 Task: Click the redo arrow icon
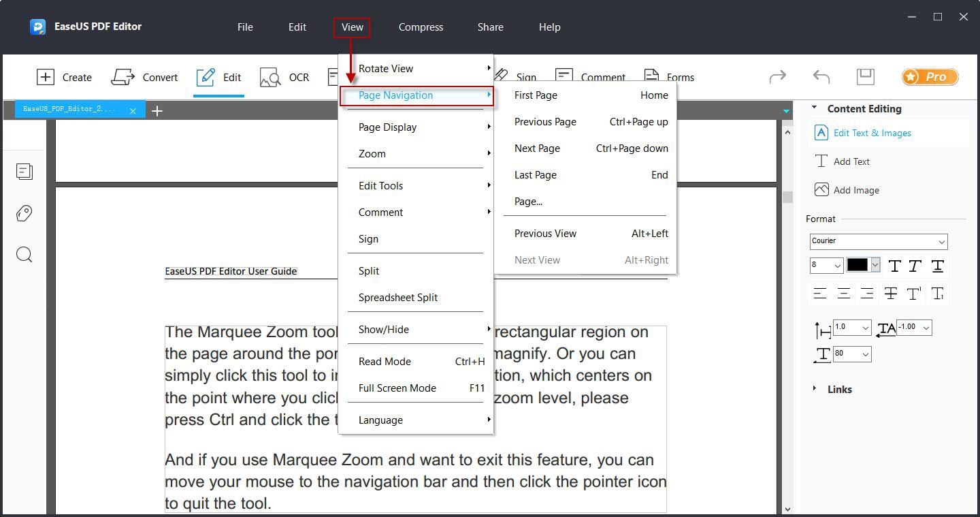coord(777,77)
